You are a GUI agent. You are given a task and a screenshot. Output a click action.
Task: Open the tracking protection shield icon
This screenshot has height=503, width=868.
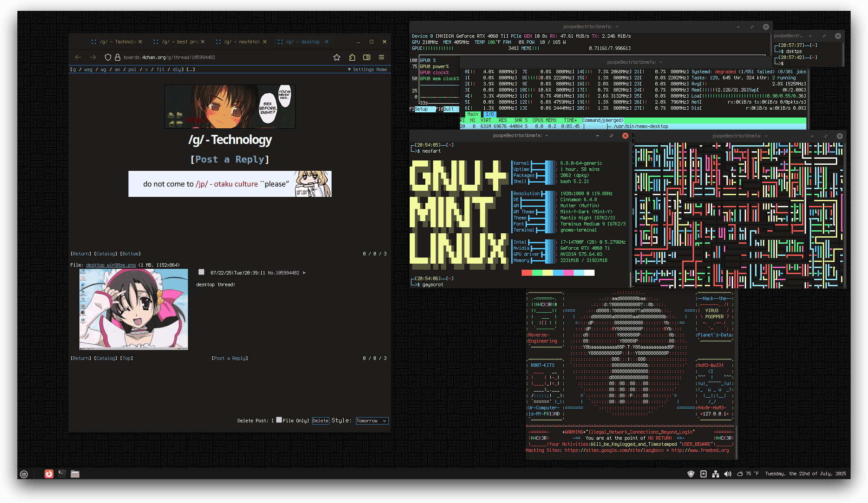coord(108,57)
